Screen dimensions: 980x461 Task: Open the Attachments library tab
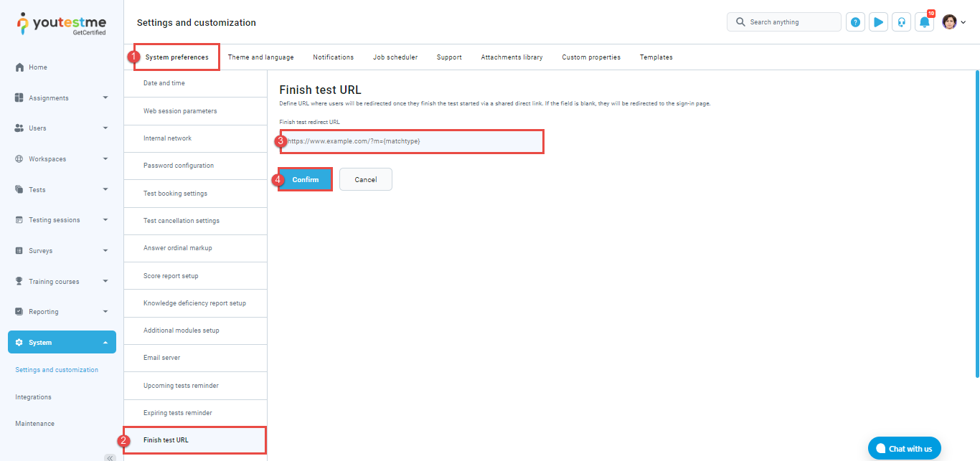[x=512, y=57]
